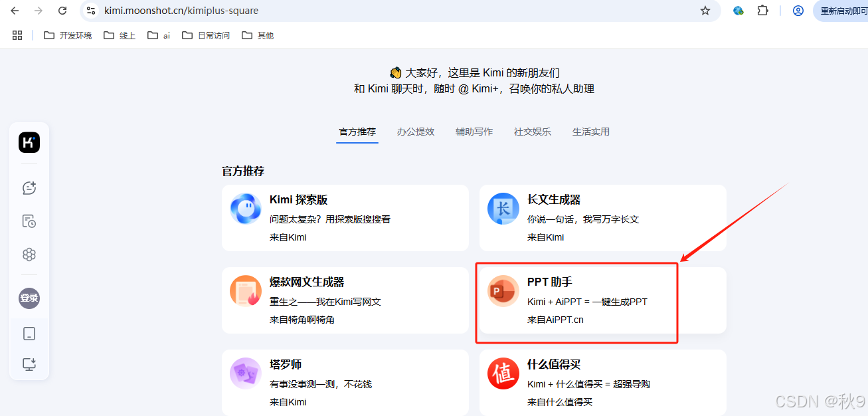Screen dimensions: 868x416
Task: Click the globe extension icon in toolbar
Action: tap(738, 11)
